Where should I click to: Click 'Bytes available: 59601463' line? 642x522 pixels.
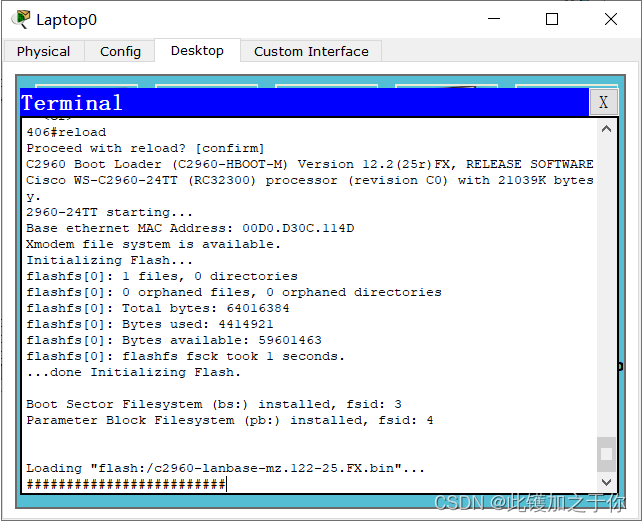coord(174,340)
